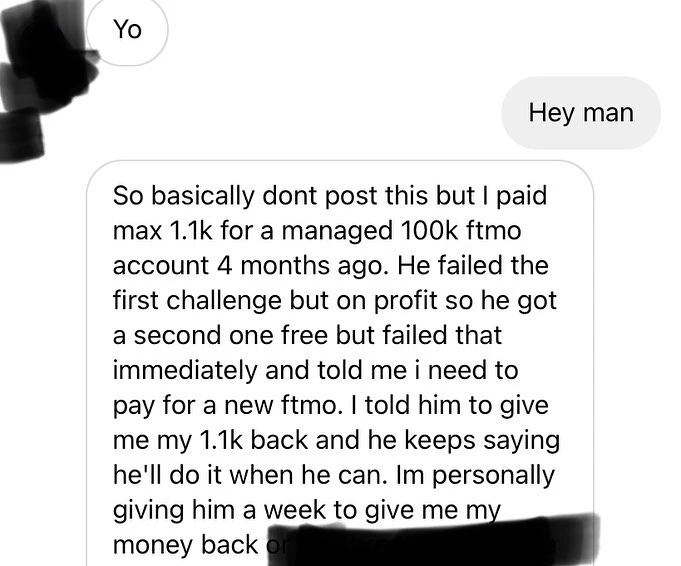Select the line starting "So basically dont post"
The width and height of the screenshot is (681, 566).
(x=330, y=196)
